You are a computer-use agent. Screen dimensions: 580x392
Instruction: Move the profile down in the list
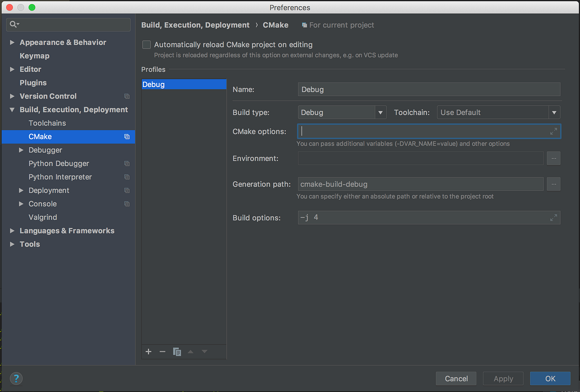204,351
